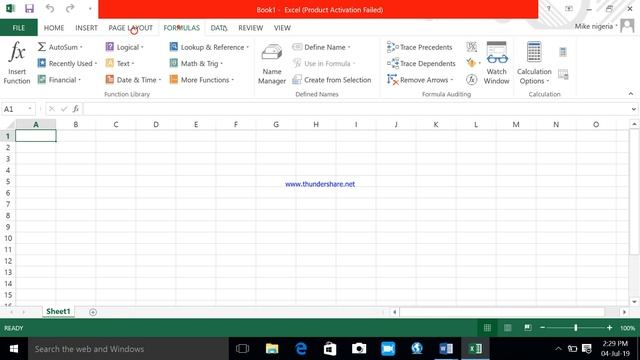Open the Windows Start menu

pyautogui.click(x=14, y=349)
